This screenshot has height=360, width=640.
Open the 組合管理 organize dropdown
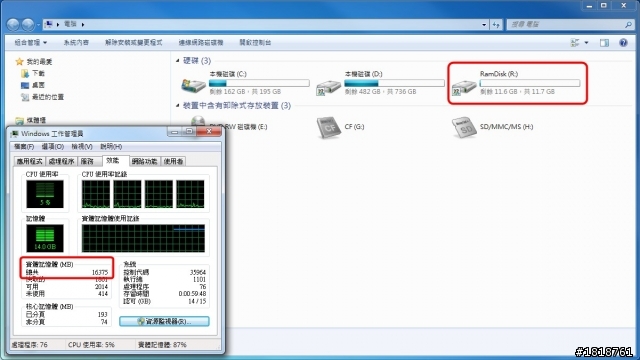point(31,42)
